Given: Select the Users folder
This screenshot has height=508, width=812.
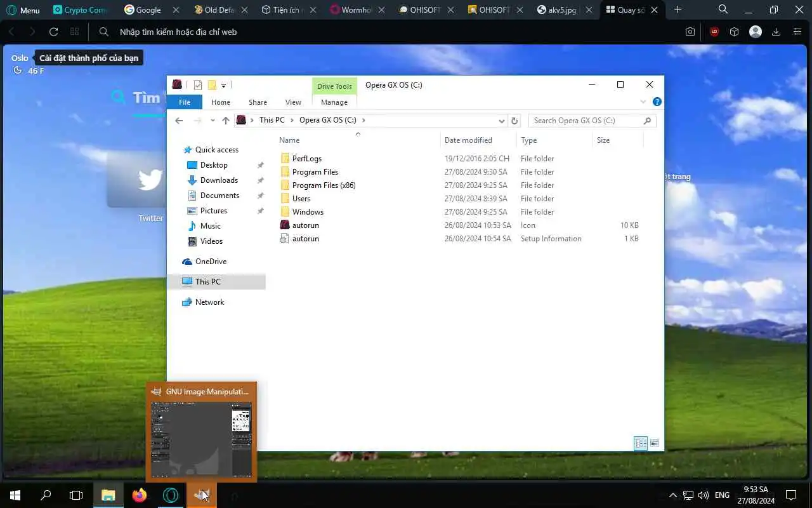Looking at the screenshot, I should point(301,199).
